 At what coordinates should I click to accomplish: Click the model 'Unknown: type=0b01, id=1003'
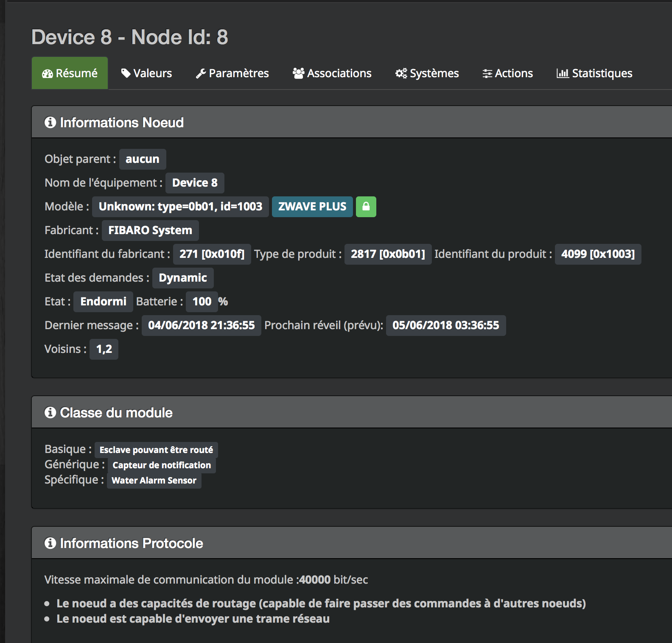pos(180,207)
